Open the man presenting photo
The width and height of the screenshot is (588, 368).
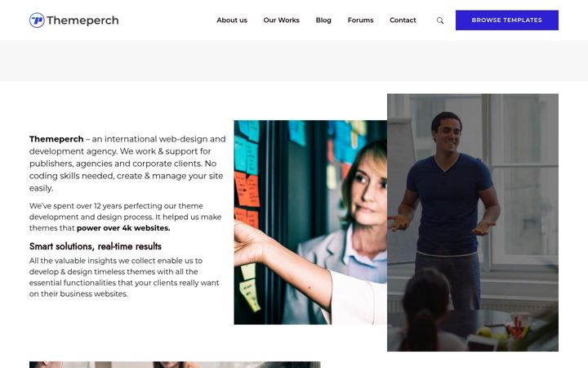click(x=473, y=222)
